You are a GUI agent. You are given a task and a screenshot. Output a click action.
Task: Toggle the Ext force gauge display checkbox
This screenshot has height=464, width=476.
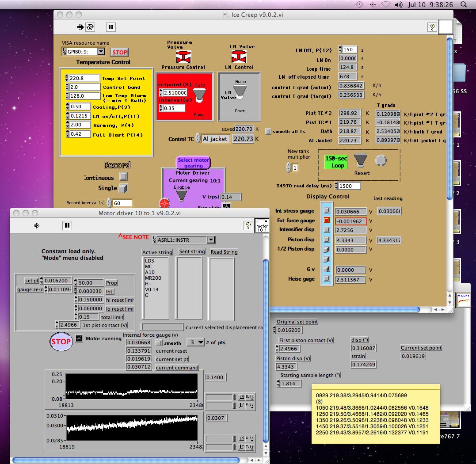point(327,220)
